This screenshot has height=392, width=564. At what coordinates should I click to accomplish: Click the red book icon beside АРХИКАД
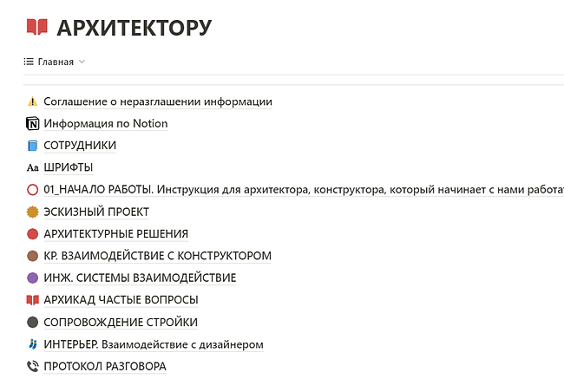tap(33, 300)
